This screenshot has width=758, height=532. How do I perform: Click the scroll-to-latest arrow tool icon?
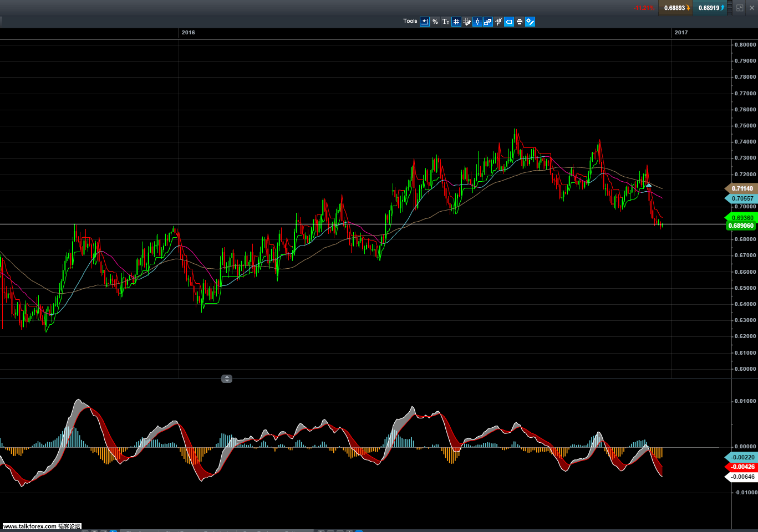pyautogui.click(x=425, y=22)
